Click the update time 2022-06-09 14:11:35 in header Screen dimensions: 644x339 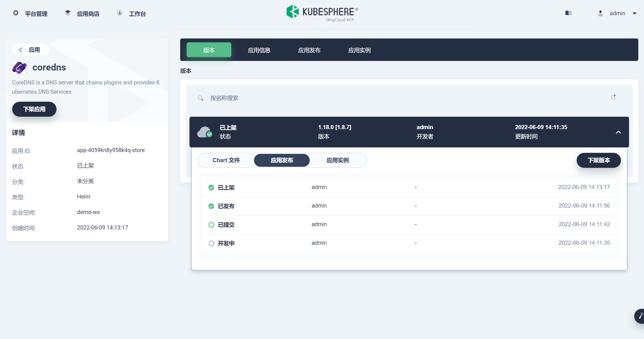[x=541, y=127]
